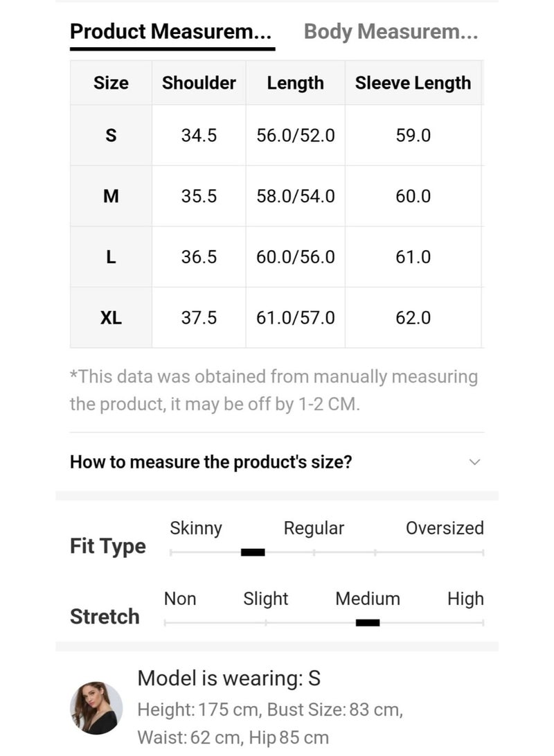
Task: Click the model's profile thumbnail
Action: [97, 707]
